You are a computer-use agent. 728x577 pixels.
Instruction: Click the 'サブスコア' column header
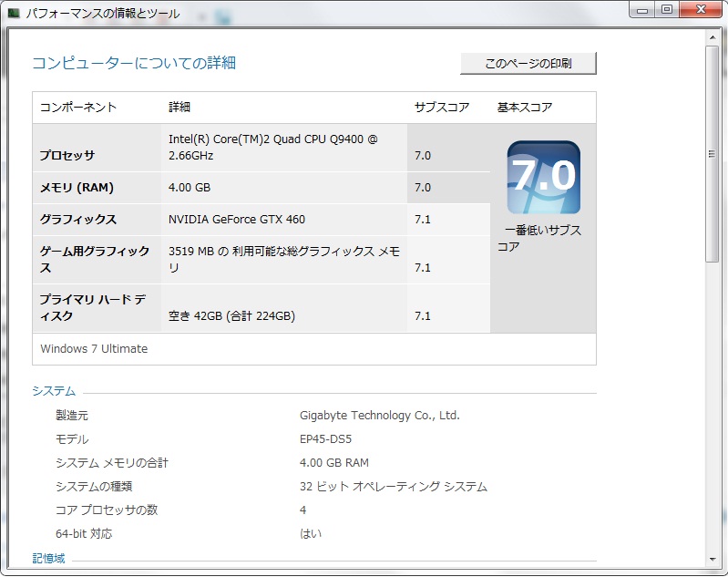tap(442, 108)
